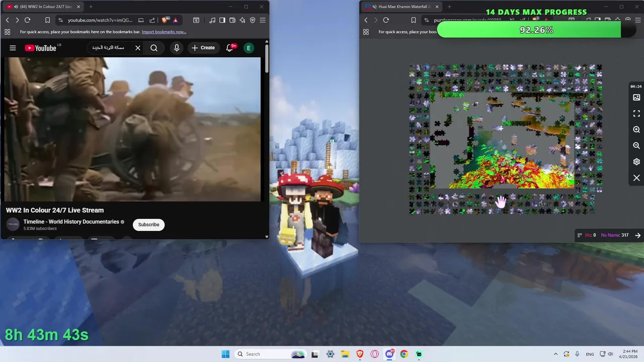Run YouTube search with magnifier button
Image resolution: width=644 pixels, height=362 pixels.
point(154,48)
